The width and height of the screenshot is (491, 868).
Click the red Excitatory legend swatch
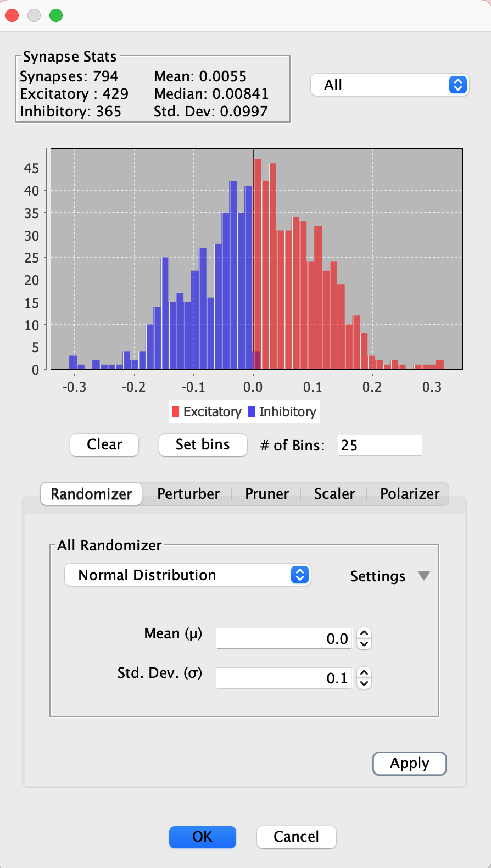click(x=176, y=411)
